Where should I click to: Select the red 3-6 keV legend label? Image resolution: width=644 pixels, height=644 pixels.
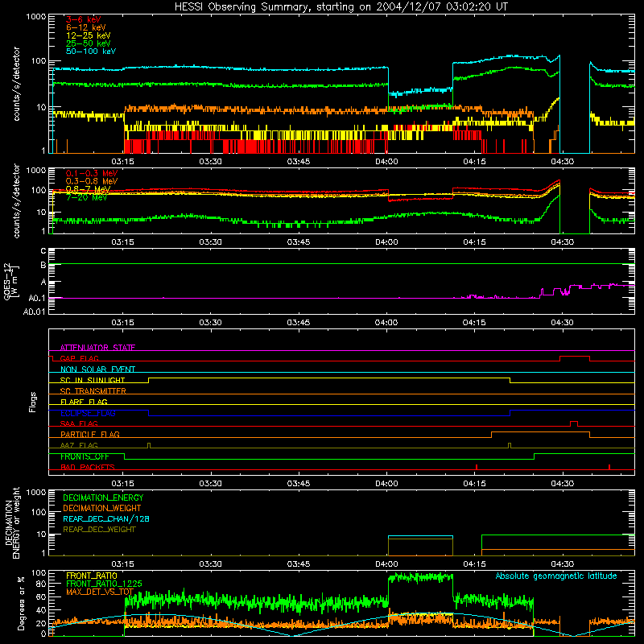pyautogui.click(x=83, y=19)
